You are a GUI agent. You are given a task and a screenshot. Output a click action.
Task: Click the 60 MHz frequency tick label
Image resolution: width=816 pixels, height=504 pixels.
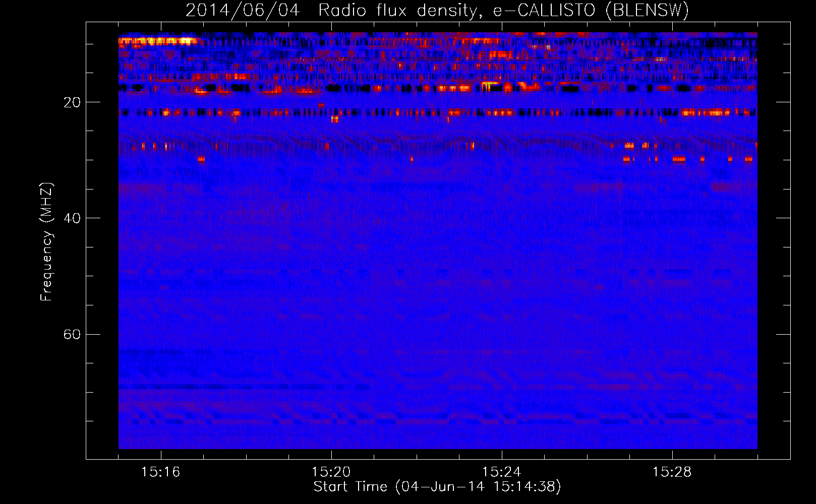click(x=72, y=335)
